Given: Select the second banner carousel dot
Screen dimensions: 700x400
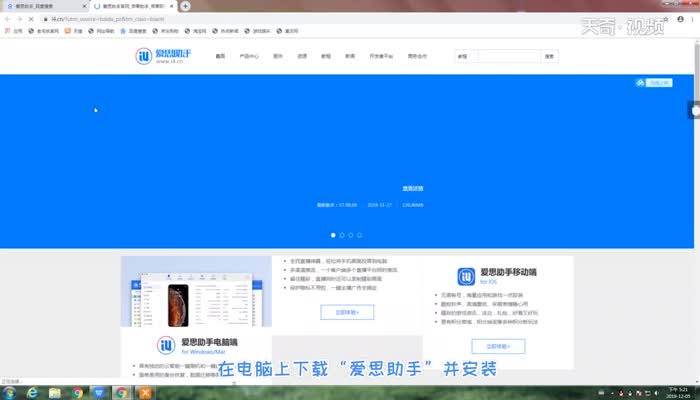Looking at the screenshot, I should 342,235.
